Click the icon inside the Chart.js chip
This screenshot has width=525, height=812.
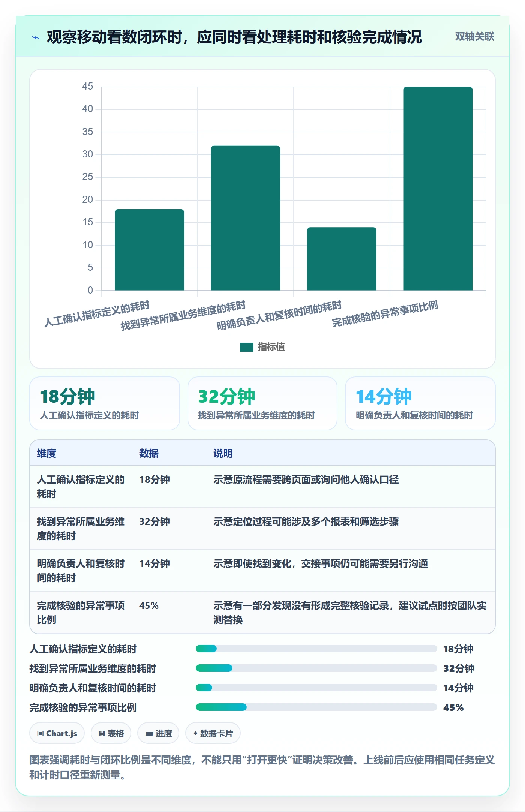pyautogui.click(x=40, y=734)
